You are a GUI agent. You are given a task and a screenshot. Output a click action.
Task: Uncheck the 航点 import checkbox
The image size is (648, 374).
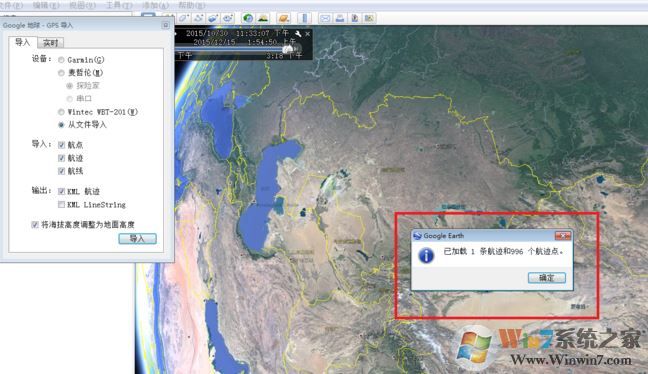click(62, 145)
